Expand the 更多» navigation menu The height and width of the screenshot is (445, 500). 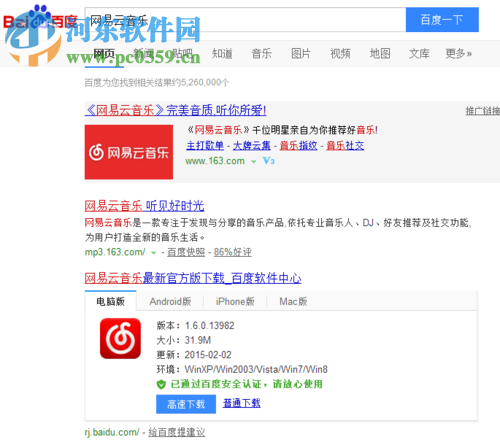coord(459,53)
